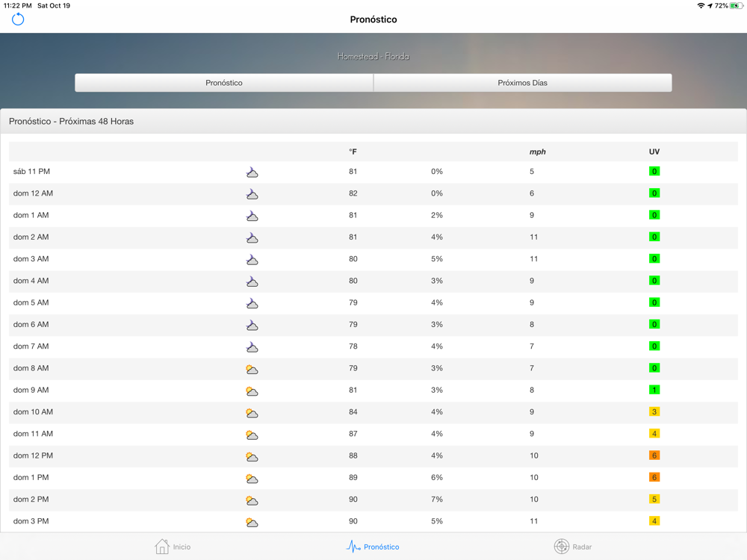Tap the refresh icon at top left
Image resolution: width=747 pixels, height=560 pixels.
click(x=18, y=19)
